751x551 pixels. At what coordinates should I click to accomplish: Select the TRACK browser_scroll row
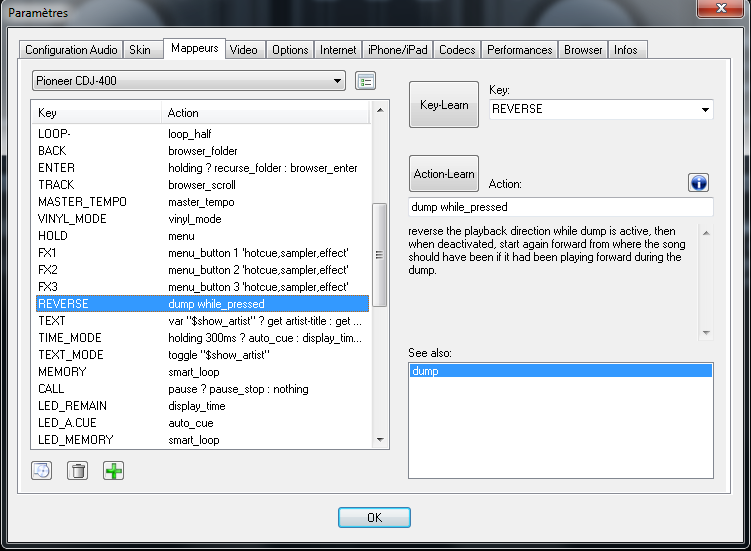(202, 185)
